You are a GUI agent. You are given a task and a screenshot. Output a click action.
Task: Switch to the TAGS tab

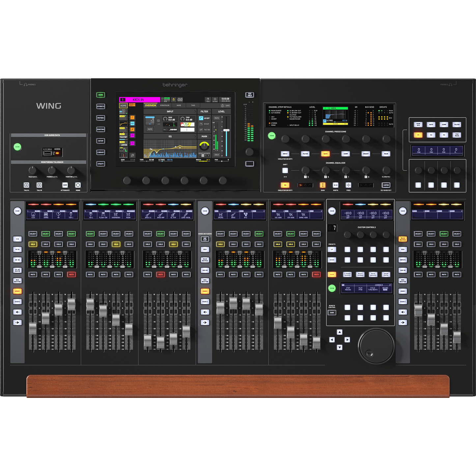(x=193, y=105)
